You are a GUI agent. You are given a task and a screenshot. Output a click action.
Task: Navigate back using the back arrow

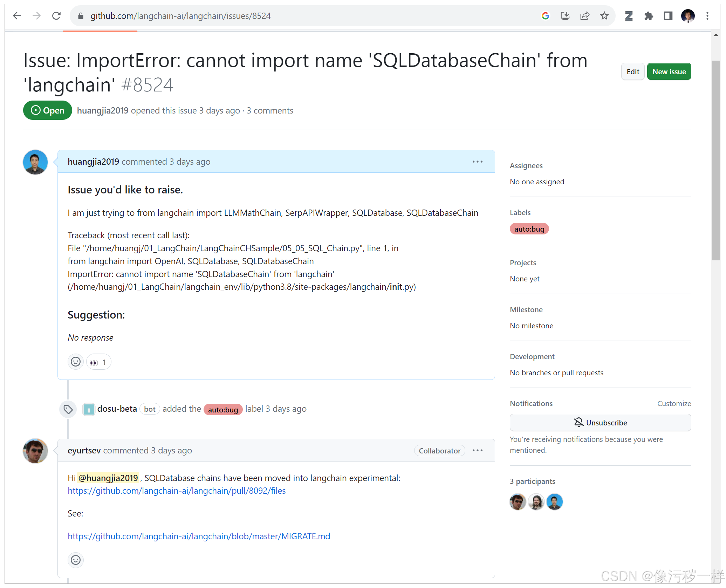coord(17,16)
